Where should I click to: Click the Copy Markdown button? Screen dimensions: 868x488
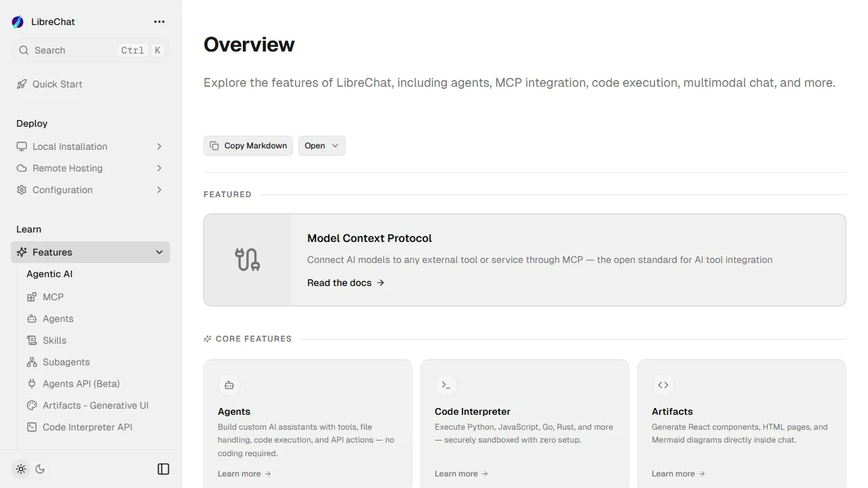pyautogui.click(x=248, y=146)
